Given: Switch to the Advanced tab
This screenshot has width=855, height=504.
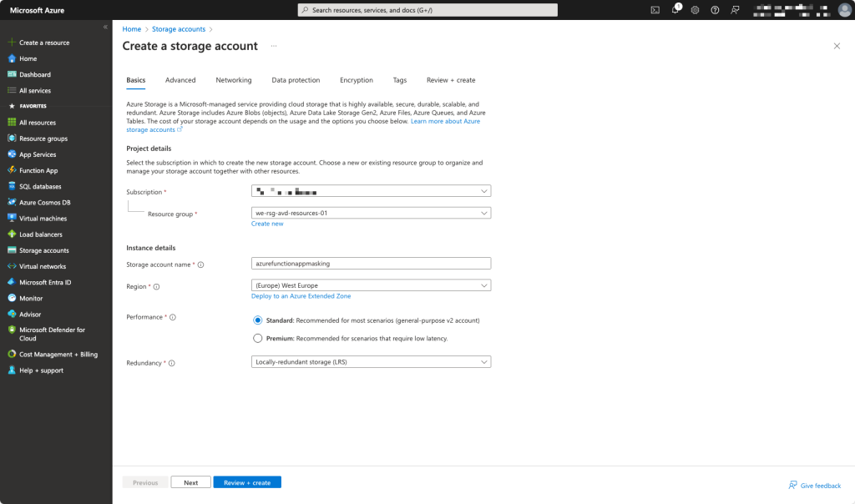Looking at the screenshot, I should 180,80.
